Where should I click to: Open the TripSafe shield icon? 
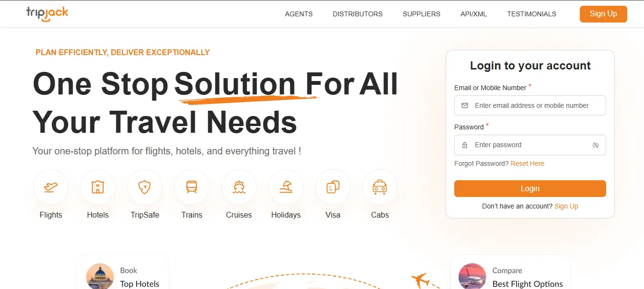(x=145, y=187)
